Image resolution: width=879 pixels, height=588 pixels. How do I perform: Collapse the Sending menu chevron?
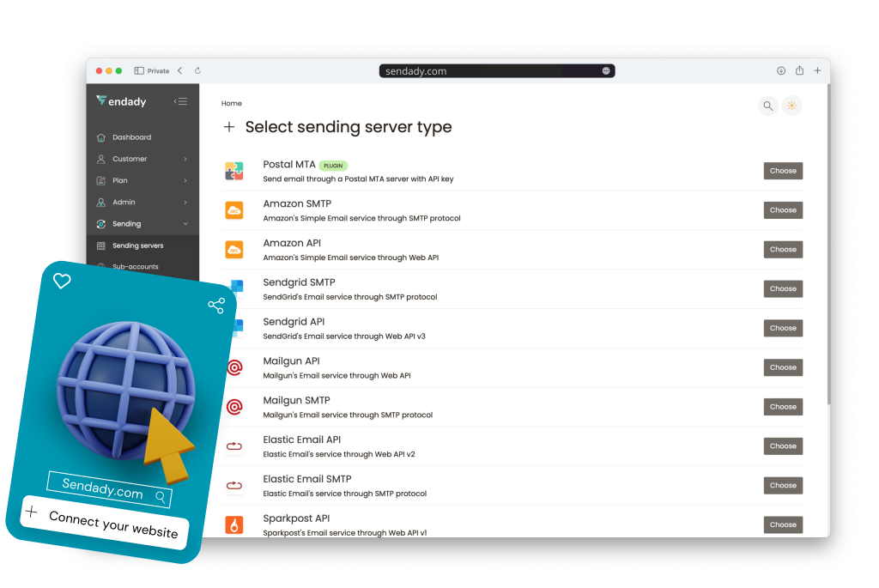click(x=185, y=224)
